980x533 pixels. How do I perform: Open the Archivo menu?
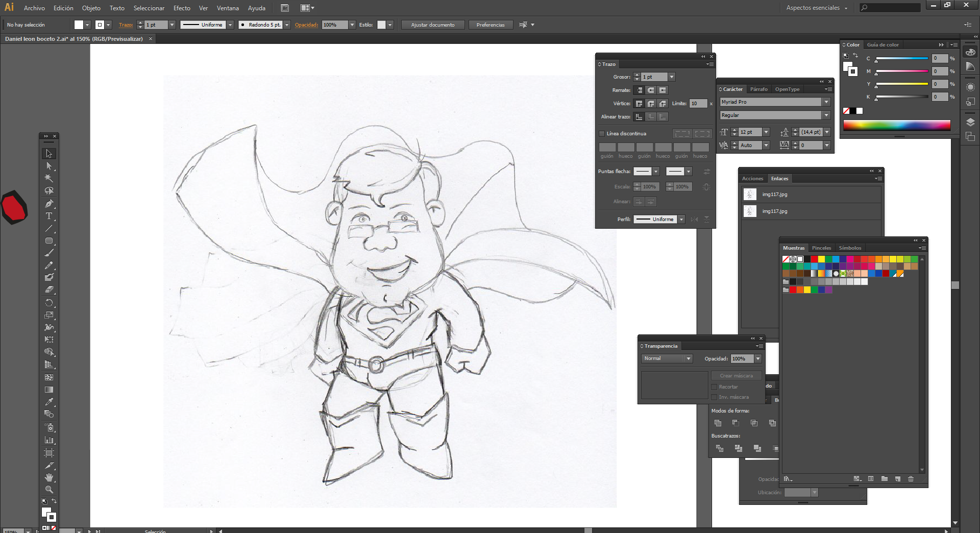click(34, 8)
